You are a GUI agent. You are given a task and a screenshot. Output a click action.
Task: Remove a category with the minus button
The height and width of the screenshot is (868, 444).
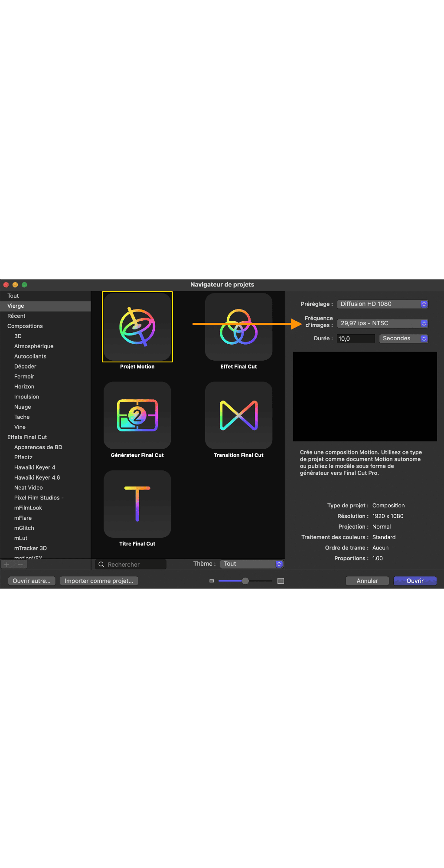pyautogui.click(x=20, y=564)
